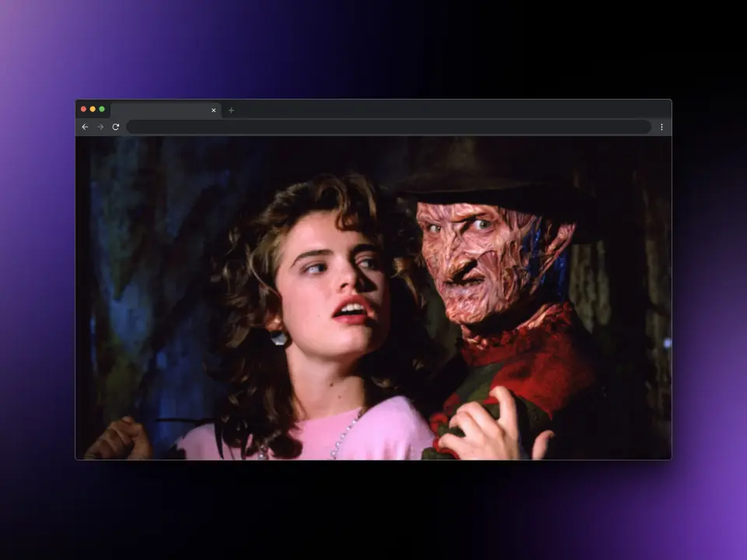Viewport: 747px width, 560px height.
Task: Focus the browser address bar
Action: [x=389, y=127]
